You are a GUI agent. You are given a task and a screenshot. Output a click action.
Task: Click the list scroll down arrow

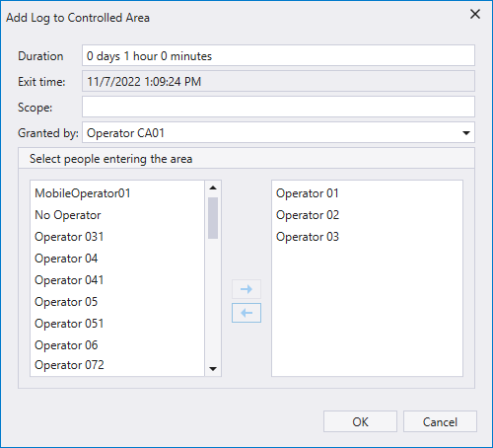tap(213, 369)
